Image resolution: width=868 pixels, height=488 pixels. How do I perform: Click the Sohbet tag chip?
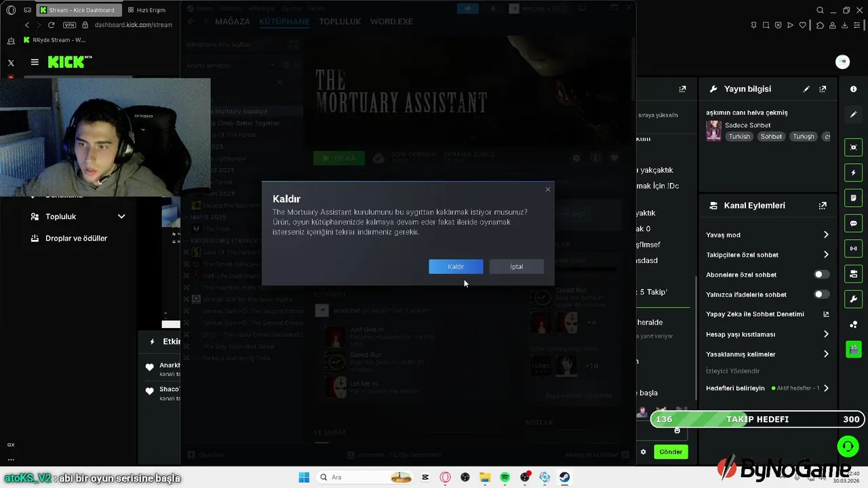click(x=771, y=136)
